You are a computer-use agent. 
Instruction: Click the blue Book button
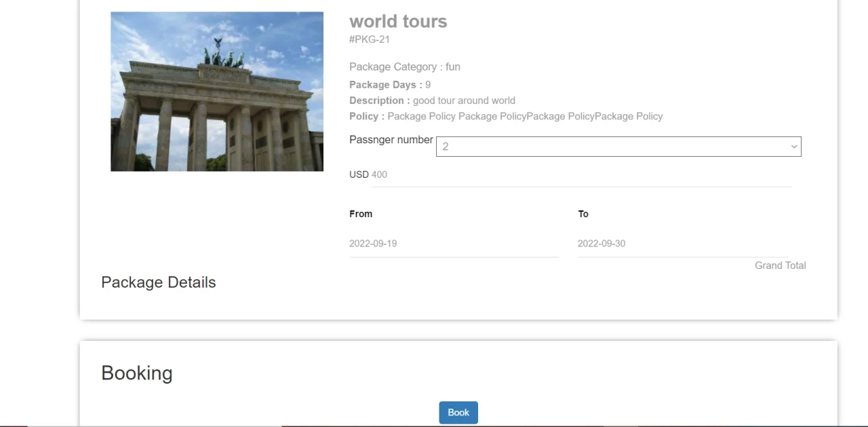pos(458,413)
